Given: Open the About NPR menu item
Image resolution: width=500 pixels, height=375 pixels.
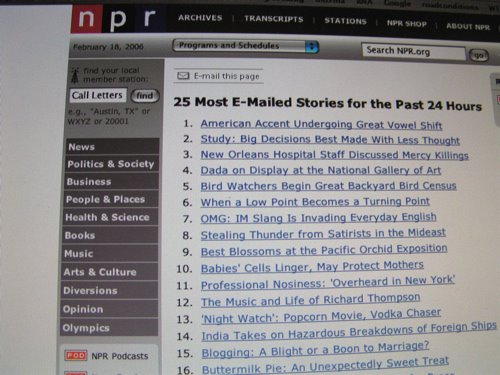Looking at the screenshot, I should [468, 27].
